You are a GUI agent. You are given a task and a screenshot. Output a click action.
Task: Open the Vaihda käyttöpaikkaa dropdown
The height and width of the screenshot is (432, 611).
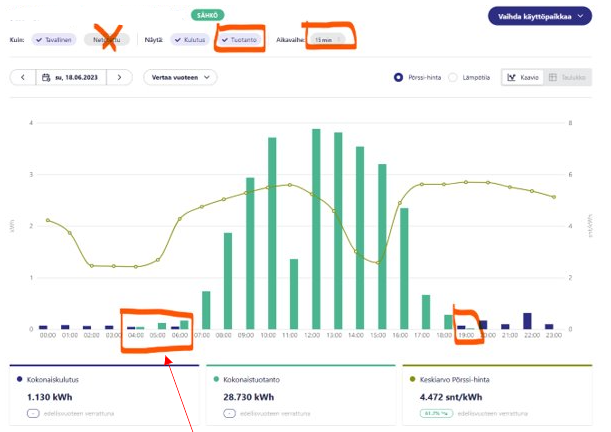(x=540, y=16)
